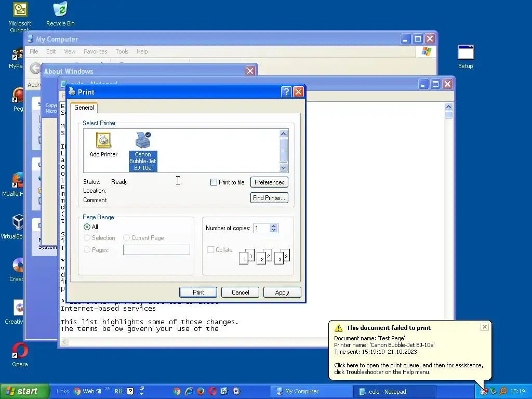Image resolution: width=532 pixels, height=399 pixels.
Task: Select the Add Printer icon
Action: click(x=103, y=145)
